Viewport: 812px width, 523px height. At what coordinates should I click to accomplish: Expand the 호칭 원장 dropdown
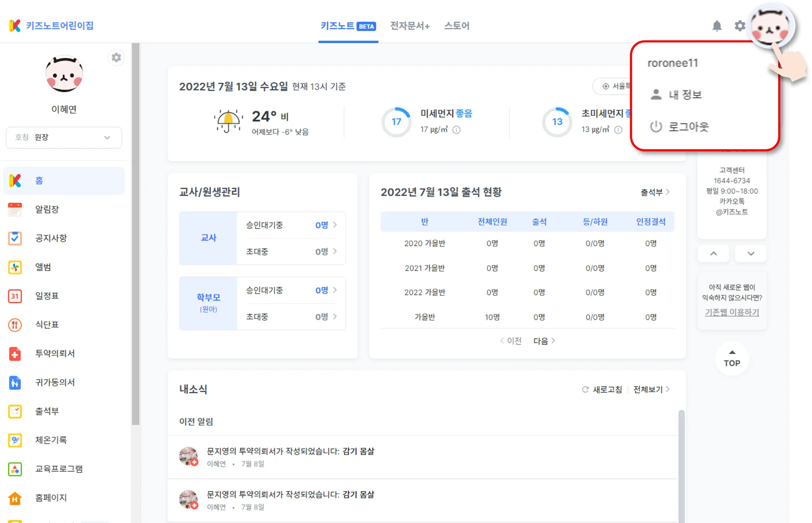[x=63, y=137]
